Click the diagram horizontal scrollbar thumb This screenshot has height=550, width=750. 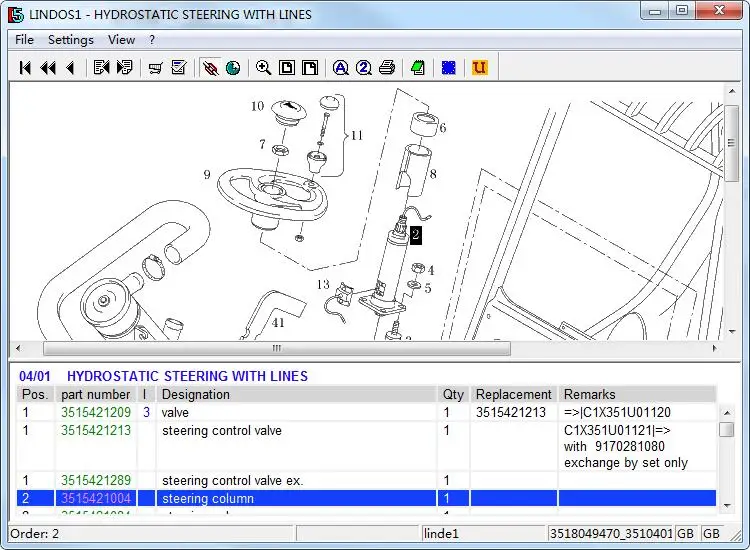(x=276, y=348)
